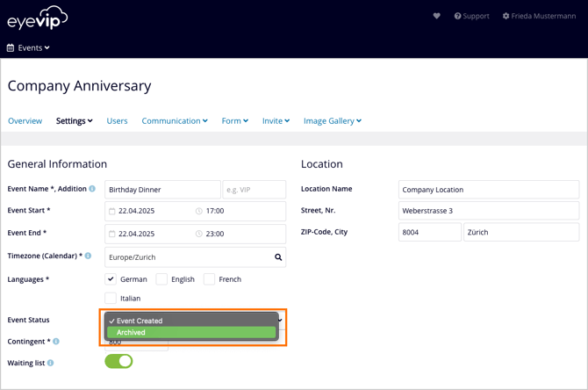This screenshot has width=588, height=390.
Task: Go to the Users tab
Action: click(x=117, y=121)
